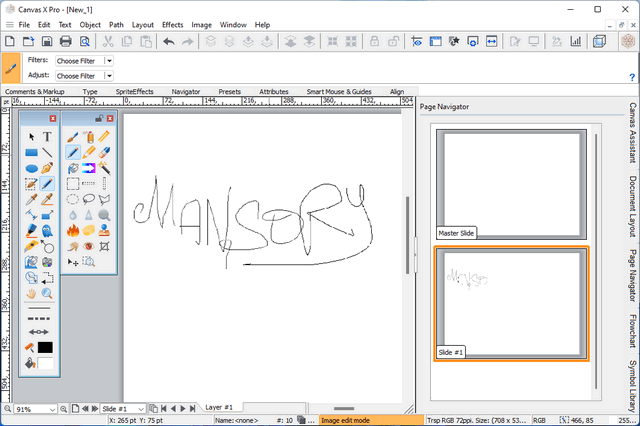Activate the Magnifier zoom tool

[47, 294]
